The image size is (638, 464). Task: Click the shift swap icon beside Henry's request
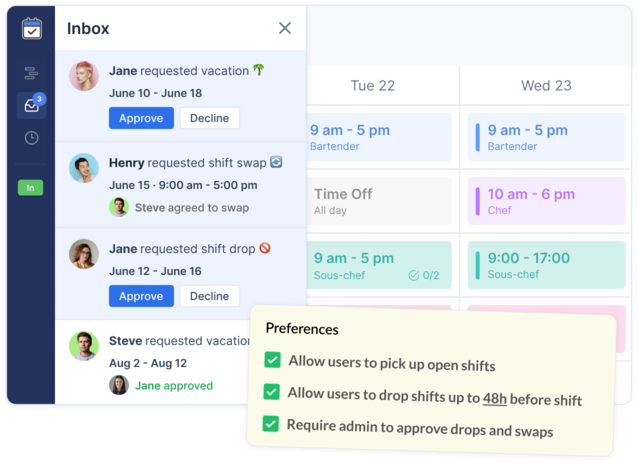276,162
